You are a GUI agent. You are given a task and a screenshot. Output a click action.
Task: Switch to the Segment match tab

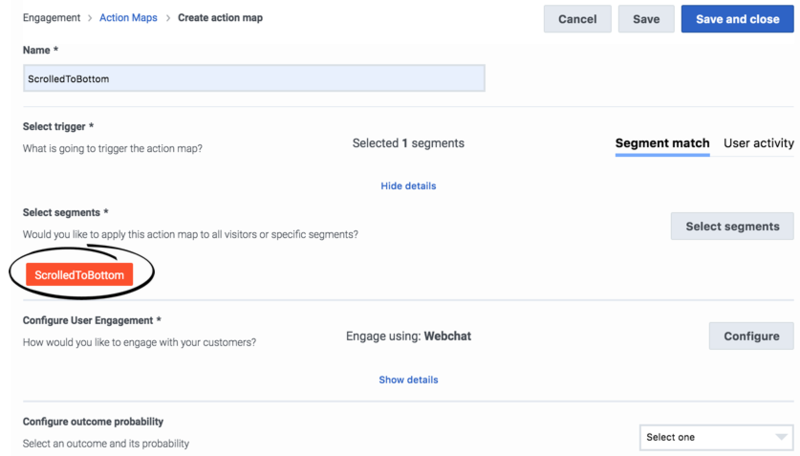click(662, 143)
